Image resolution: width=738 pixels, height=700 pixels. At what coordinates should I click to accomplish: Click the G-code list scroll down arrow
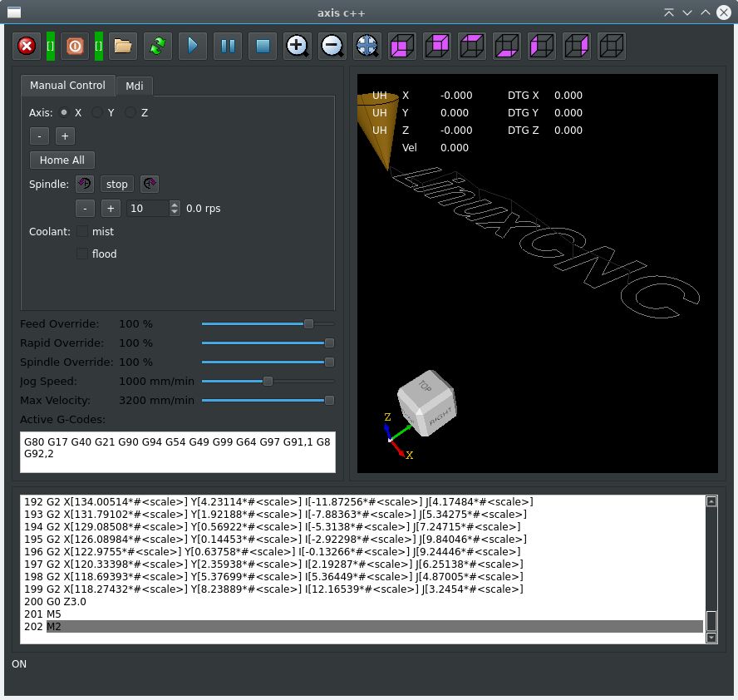[711, 638]
